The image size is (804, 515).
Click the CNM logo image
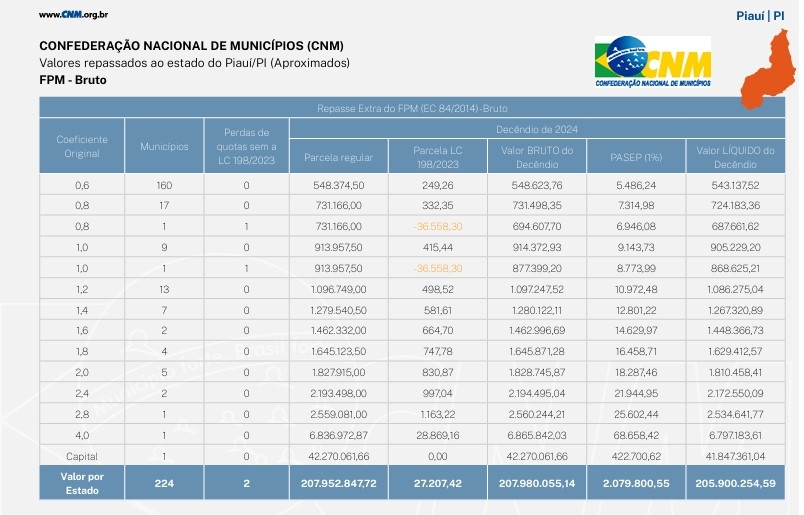tap(652, 63)
